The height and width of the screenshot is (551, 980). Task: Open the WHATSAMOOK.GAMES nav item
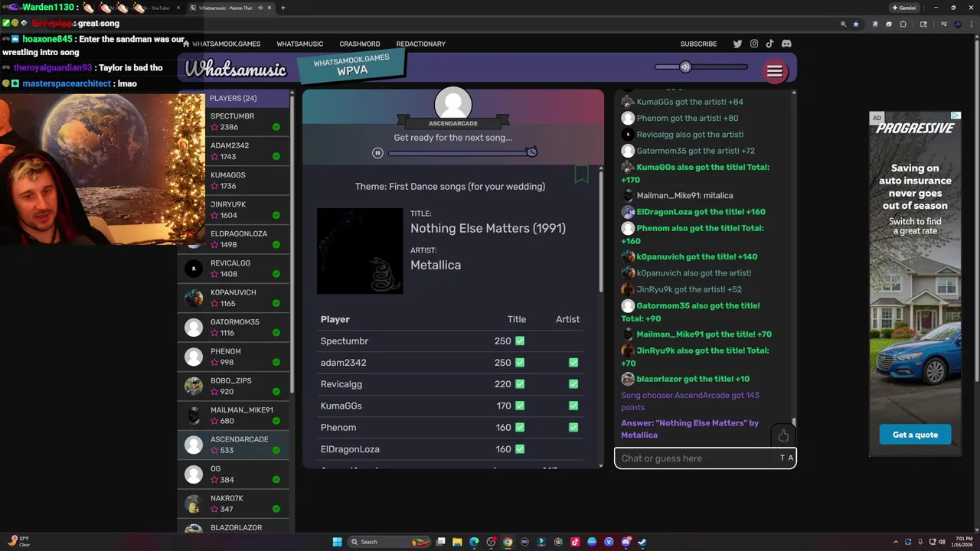tap(226, 44)
